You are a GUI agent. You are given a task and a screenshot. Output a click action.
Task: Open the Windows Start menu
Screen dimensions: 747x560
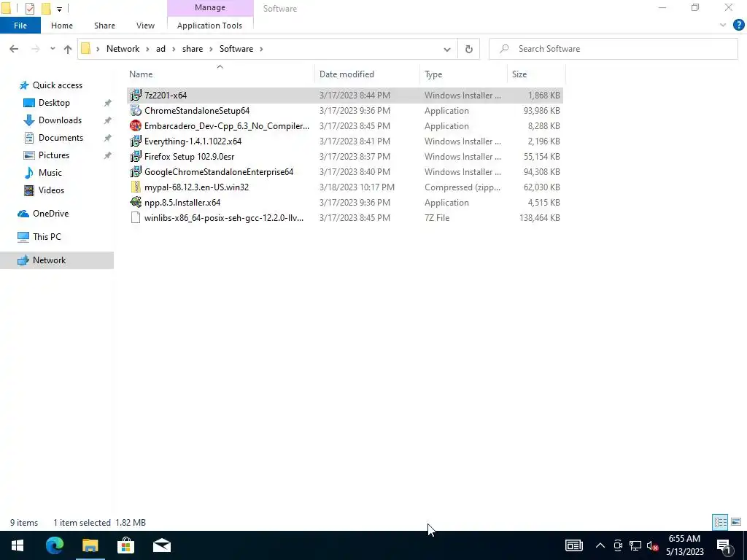point(18,545)
